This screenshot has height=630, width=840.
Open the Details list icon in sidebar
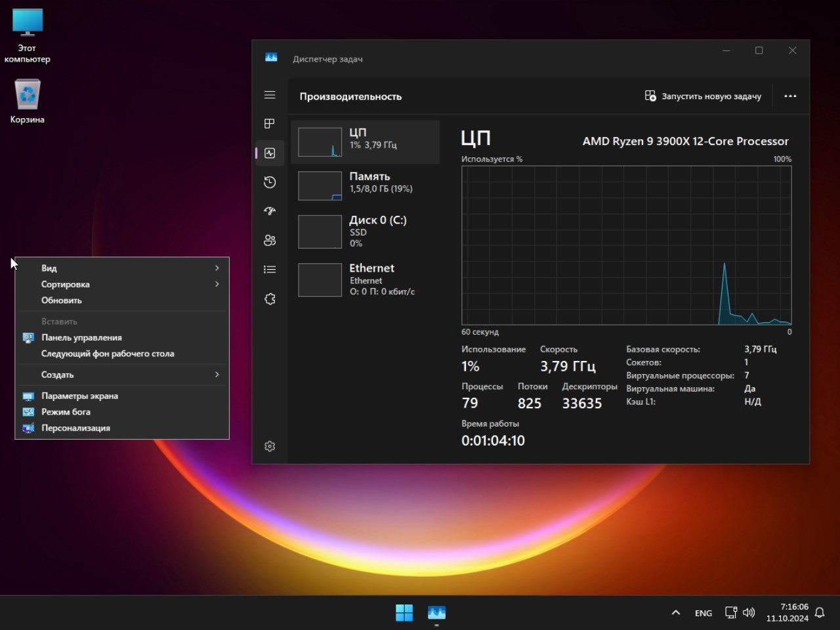point(270,270)
